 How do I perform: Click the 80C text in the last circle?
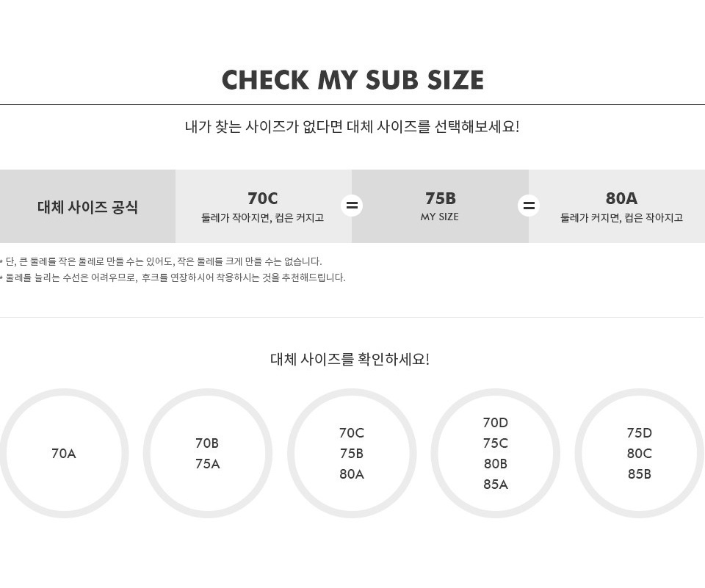pos(640,453)
